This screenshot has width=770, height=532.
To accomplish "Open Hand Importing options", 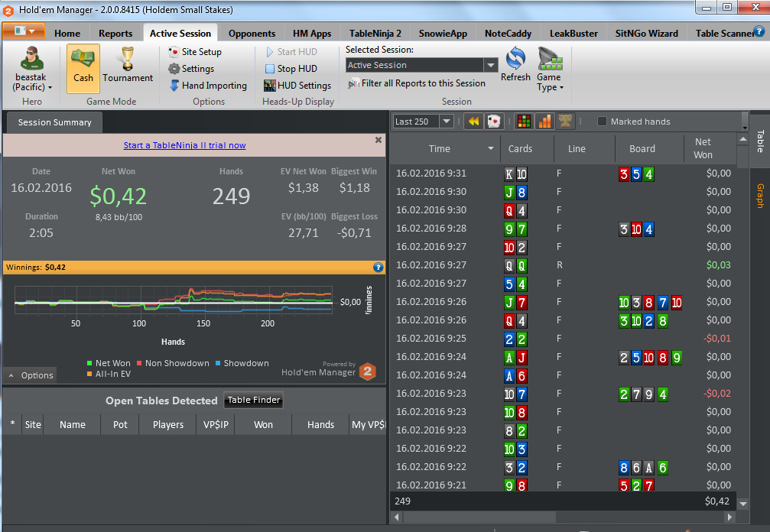I will point(208,86).
